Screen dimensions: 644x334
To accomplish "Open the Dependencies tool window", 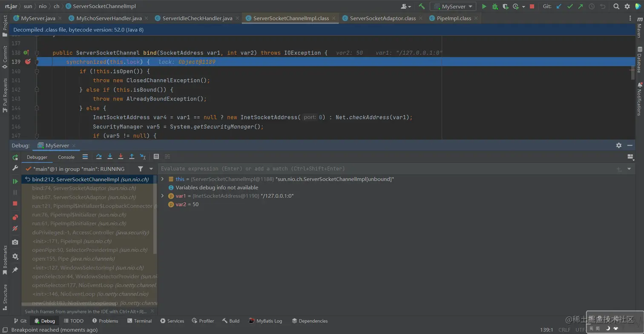I will (310, 321).
